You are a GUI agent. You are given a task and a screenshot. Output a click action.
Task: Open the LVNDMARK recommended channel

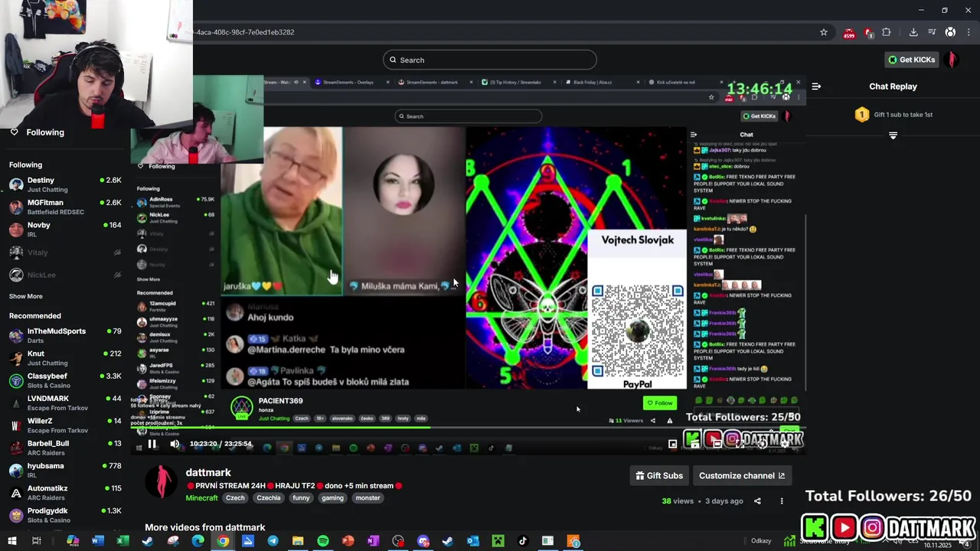point(65,403)
